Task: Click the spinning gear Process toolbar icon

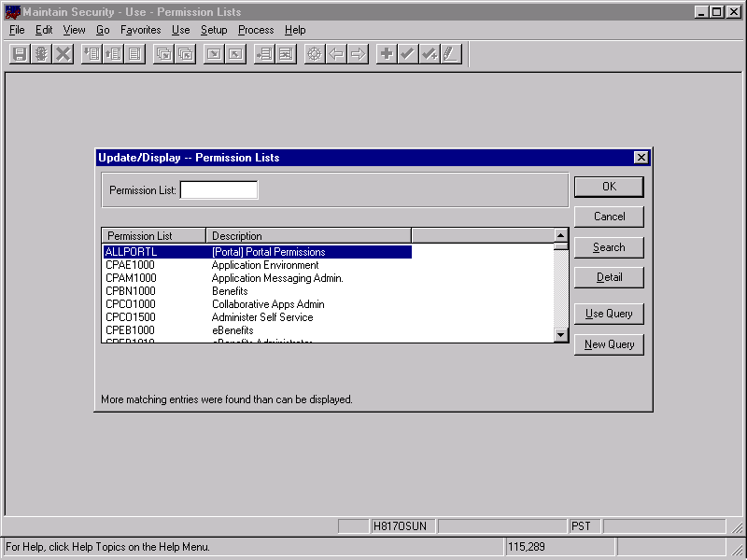Action: pos(314,53)
